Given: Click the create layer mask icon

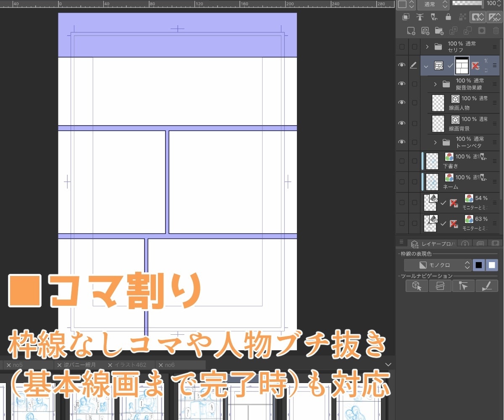Looking at the screenshot, I should [482, 31].
